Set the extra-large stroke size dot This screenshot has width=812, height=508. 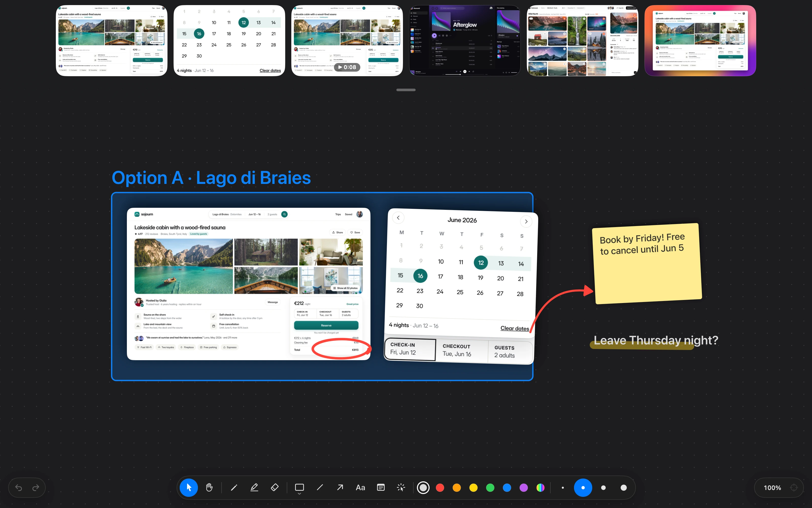click(623, 487)
